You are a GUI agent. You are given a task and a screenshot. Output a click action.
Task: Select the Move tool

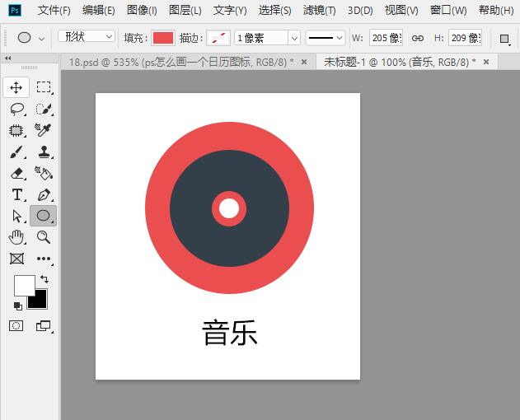click(16, 87)
